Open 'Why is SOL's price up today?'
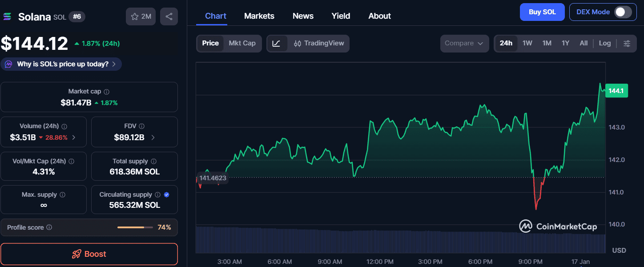Image resolution: width=644 pixels, height=267 pixels. (x=61, y=64)
